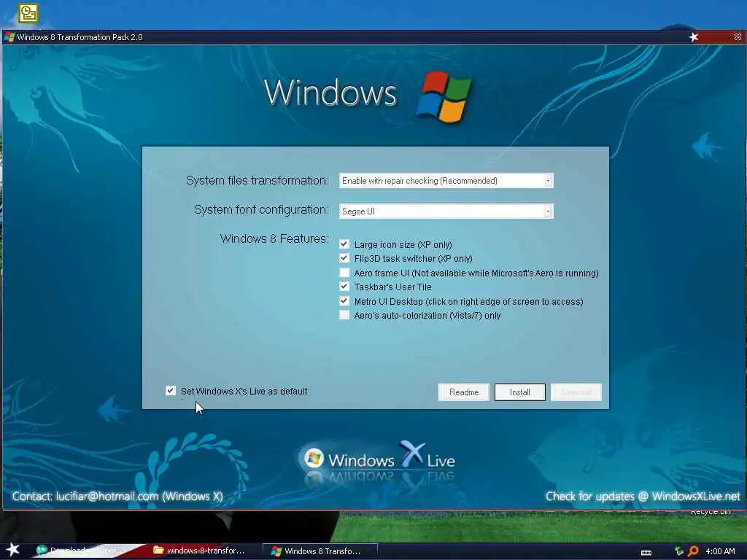The width and height of the screenshot is (747, 560).
Task: Uncheck Large icon size (XP only)
Action: coord(344,244)
